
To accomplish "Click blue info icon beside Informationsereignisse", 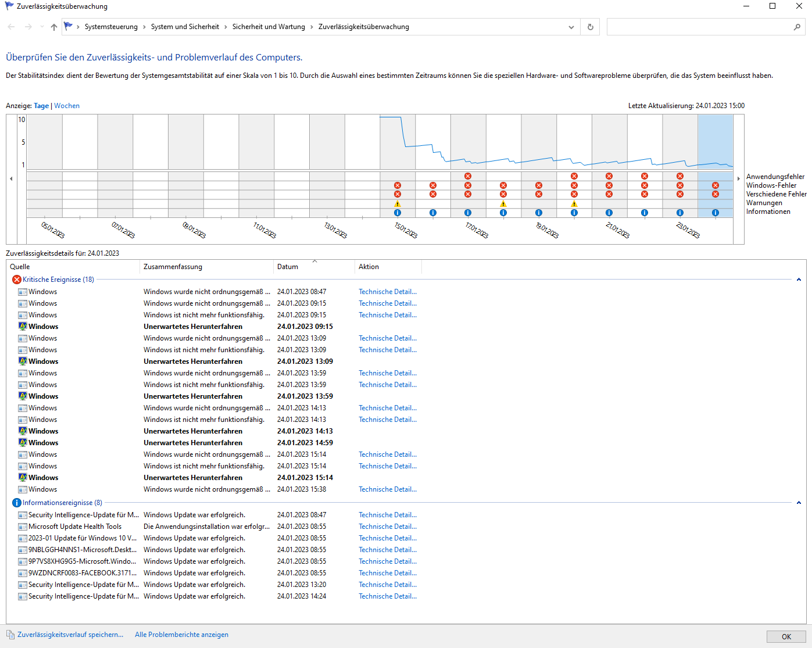I will pyautogui.click(x=16, y=503).
